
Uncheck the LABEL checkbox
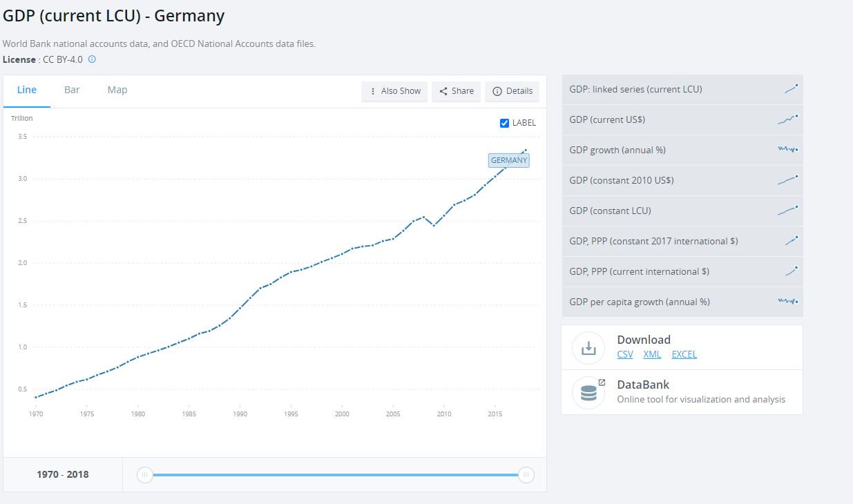click(x=504, y=123)
